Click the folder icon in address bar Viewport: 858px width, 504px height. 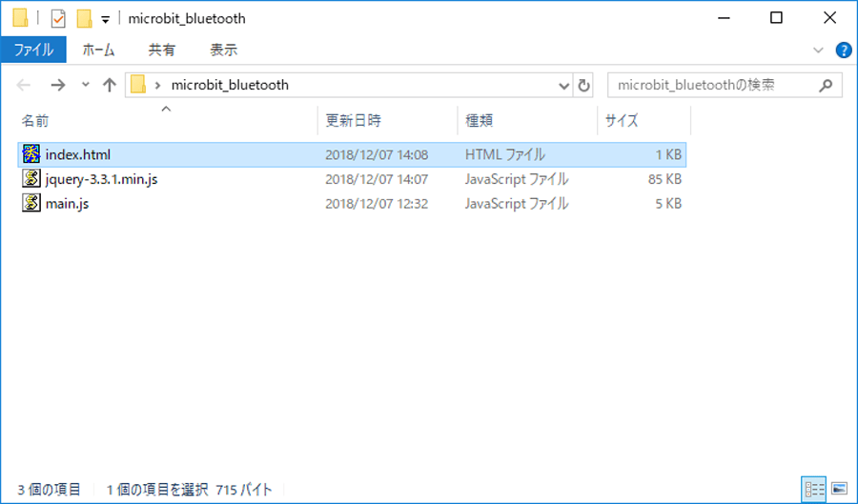[138, 85]
